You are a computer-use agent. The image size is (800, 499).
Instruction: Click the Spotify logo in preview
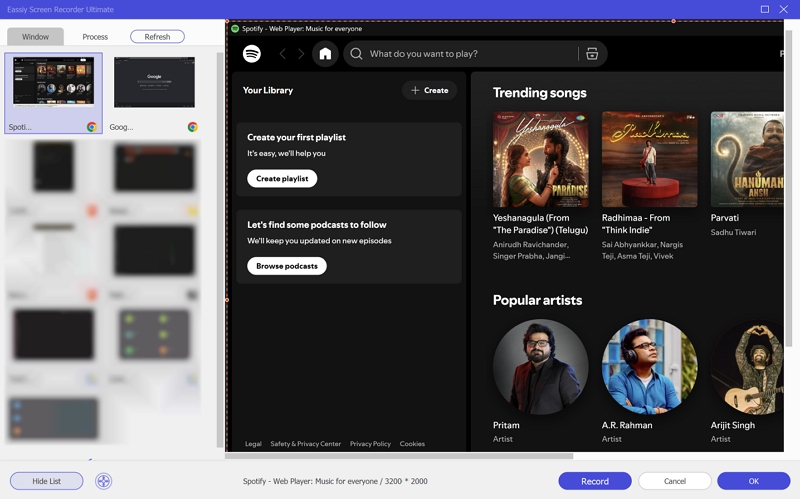[x=252, y=54]
